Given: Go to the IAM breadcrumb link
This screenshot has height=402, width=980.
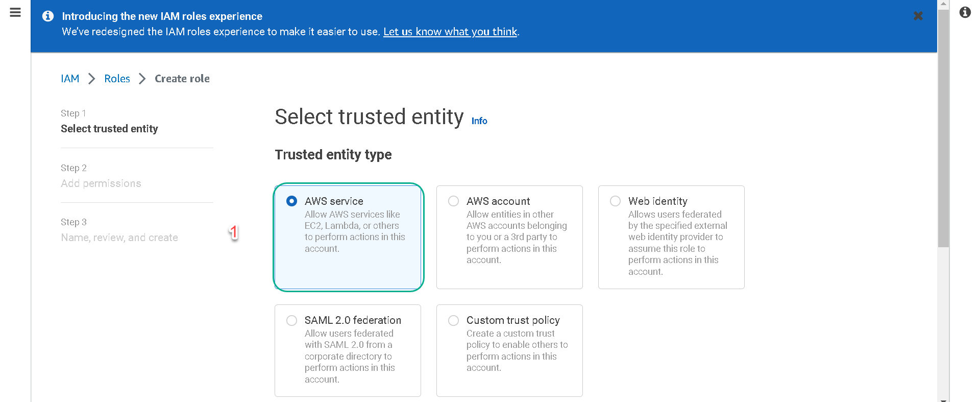Looking at the screenshot, I should point(70,79).
